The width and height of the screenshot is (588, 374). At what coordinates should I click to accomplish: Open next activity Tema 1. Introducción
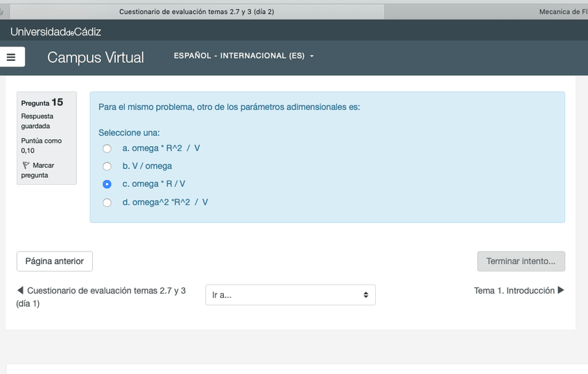(x=519, y=290)
